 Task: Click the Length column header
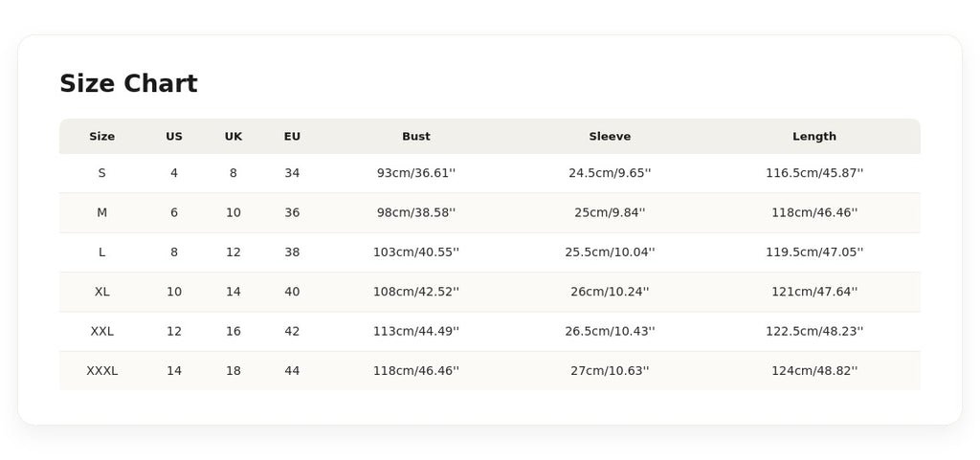coord(814,136)
